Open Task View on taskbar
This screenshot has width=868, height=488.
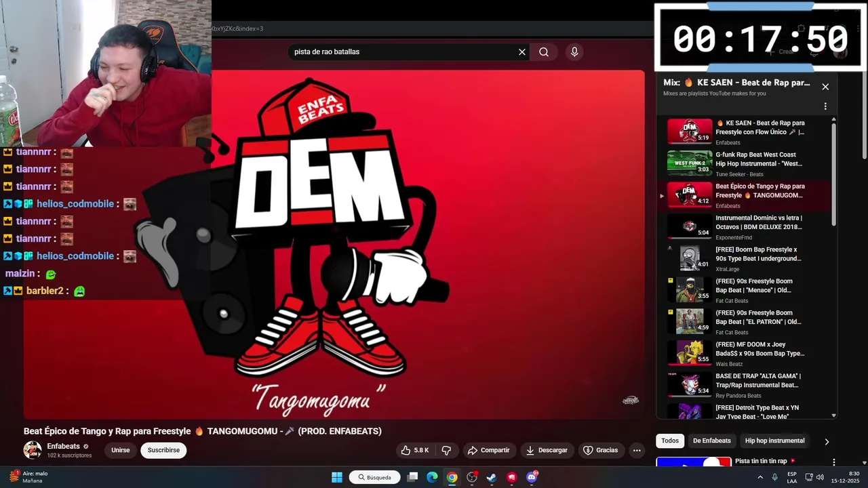[x=412, y=477]
